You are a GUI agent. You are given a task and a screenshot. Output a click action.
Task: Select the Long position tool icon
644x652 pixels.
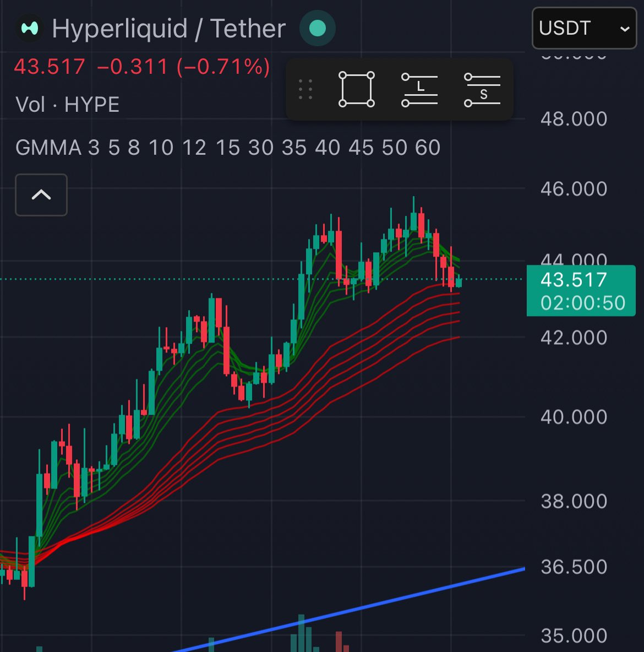(419, 89)
